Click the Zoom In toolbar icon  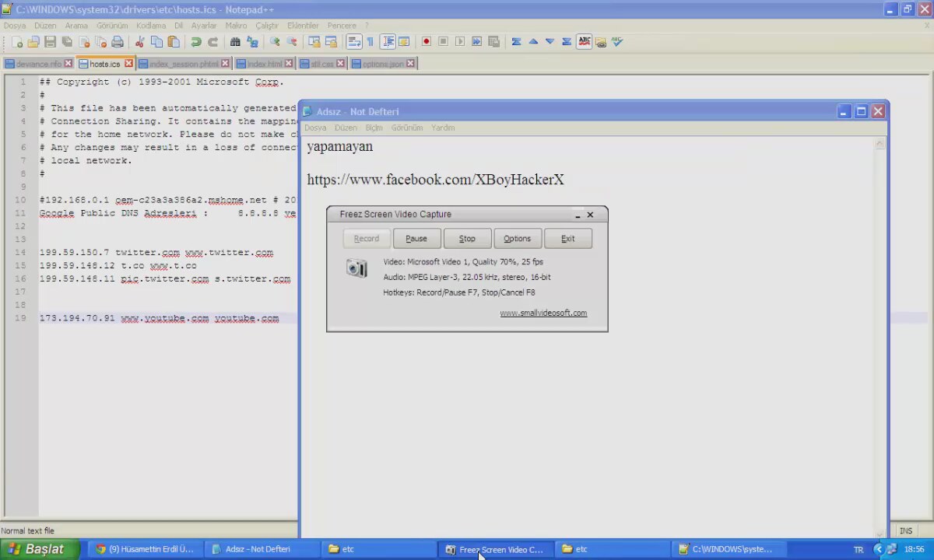click(275, 42)
